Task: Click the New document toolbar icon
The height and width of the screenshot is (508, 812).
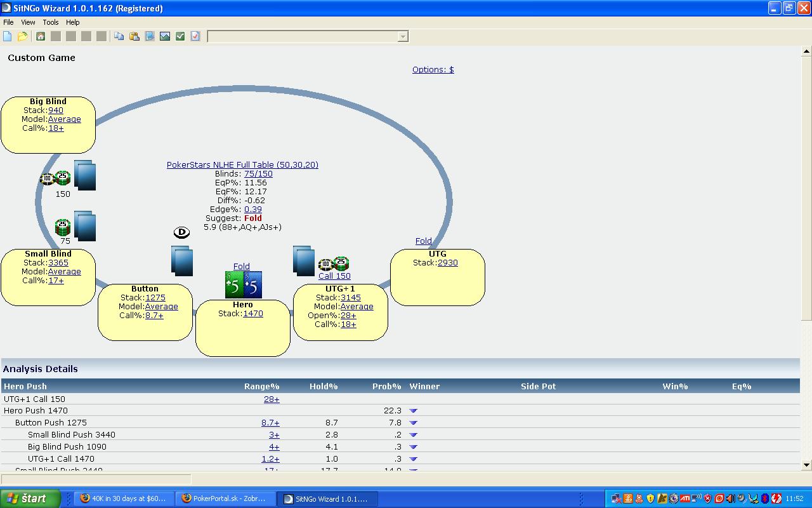Action: [8, 36]
